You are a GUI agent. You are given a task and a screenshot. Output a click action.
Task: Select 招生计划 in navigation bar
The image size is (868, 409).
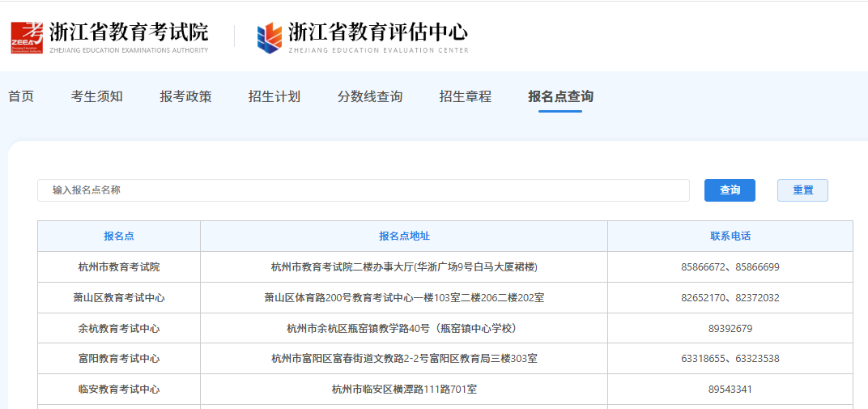pos(274,97)
